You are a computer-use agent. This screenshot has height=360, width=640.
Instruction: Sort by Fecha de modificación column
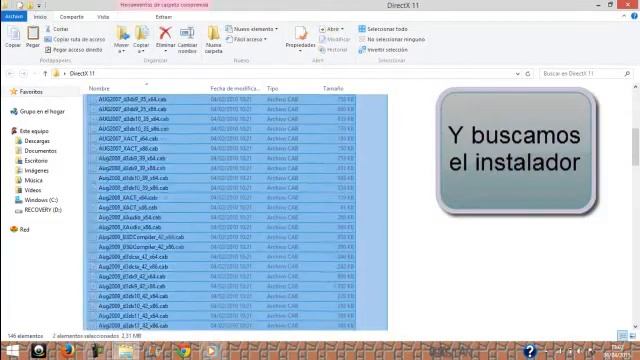pyautogui.click(x=235, y=88)
